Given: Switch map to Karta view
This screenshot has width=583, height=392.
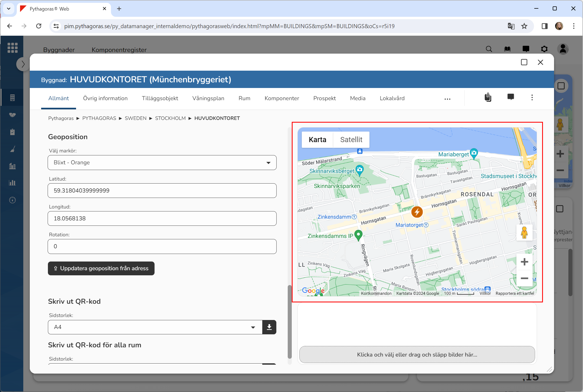Looking at the screenshot, I should pyautogui.click(x=317, y=140).
